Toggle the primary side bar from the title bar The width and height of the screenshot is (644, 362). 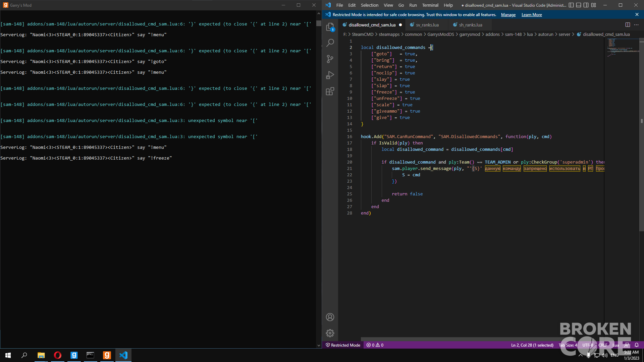coord(571,5)
